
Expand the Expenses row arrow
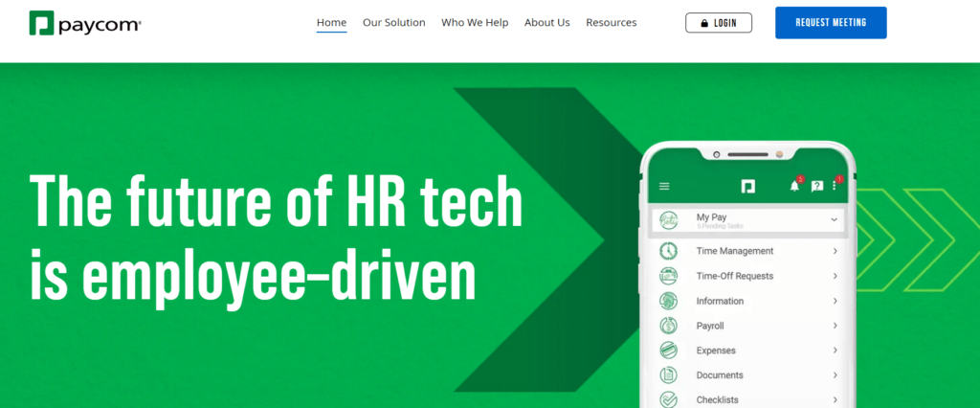pos(835,351)
